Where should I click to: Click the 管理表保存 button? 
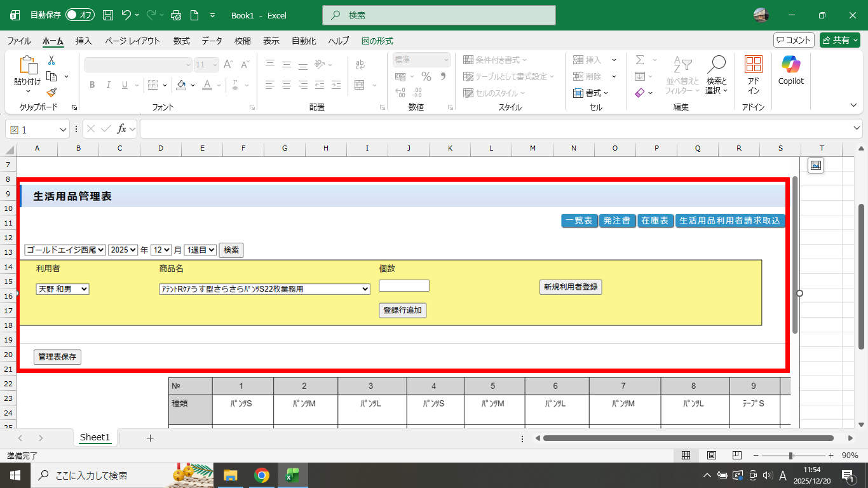click(57, 357)
